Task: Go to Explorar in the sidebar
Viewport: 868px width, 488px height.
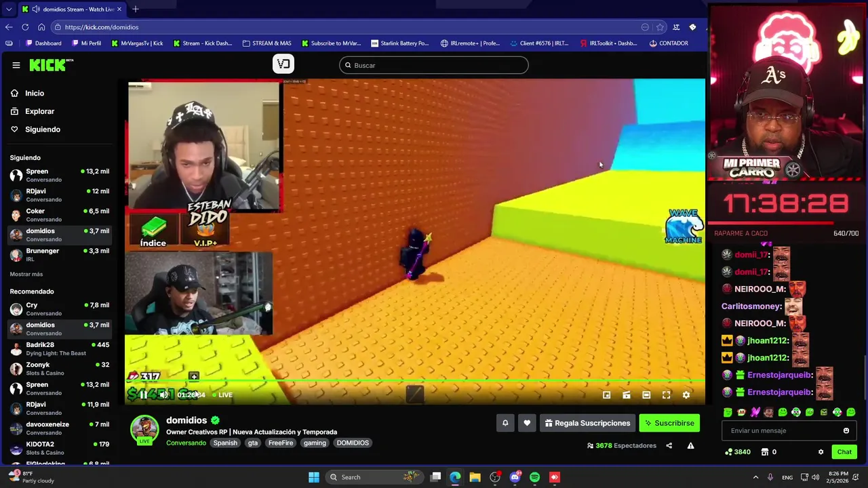Action: 39,111
